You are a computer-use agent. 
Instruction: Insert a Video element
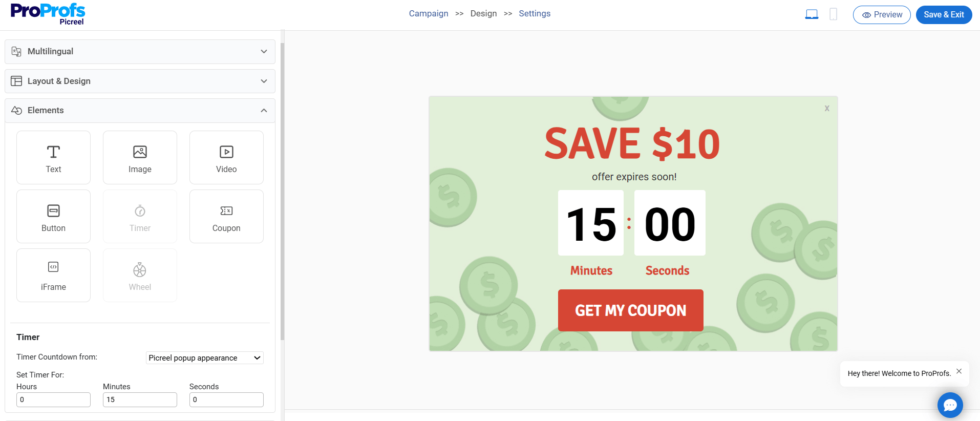(226, 157)
